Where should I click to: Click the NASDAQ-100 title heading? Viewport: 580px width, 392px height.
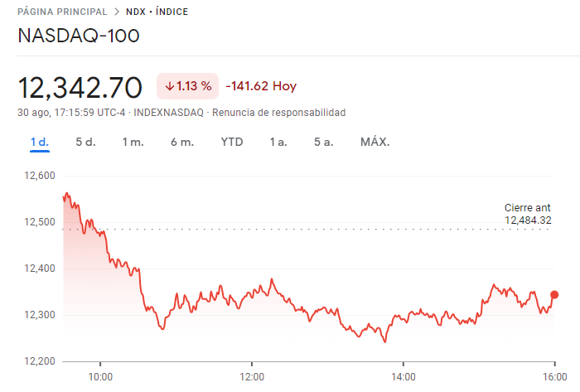point(78,36)
